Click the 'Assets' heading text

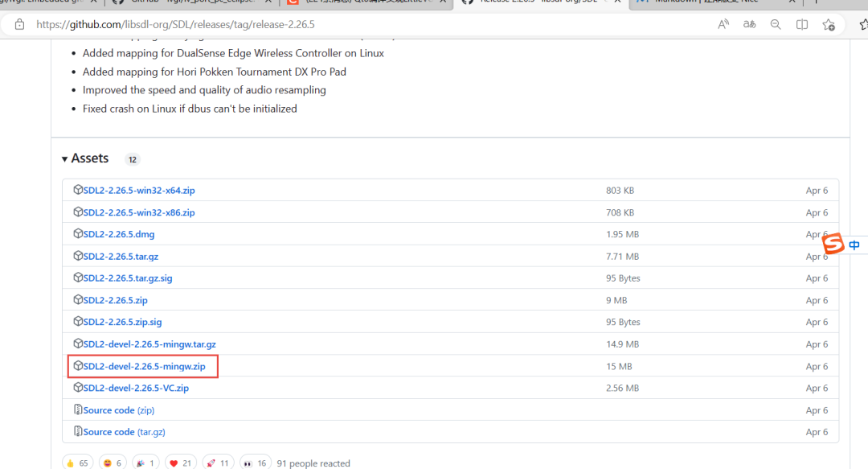[x=90, y=158]
